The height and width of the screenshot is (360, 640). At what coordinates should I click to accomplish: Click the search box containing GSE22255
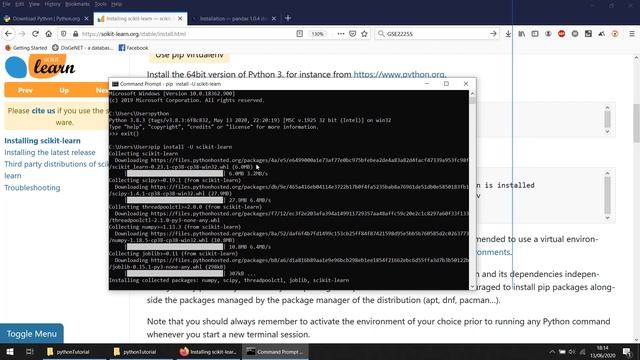coord(436,34)
